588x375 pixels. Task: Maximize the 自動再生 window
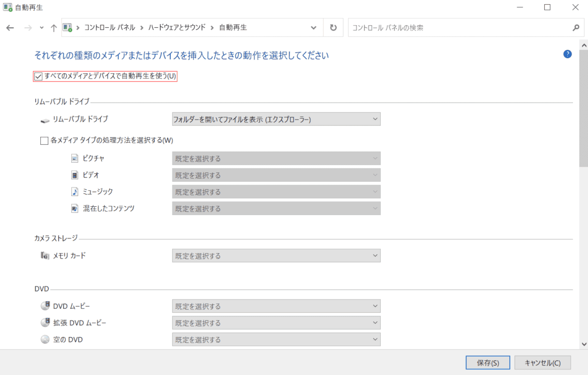point(547,7)
